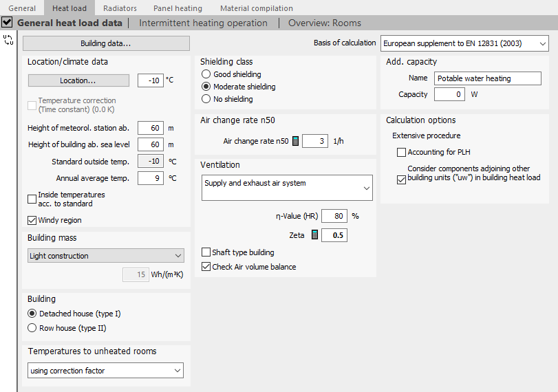Select Row house (type II) radio button

pos(32,328)
